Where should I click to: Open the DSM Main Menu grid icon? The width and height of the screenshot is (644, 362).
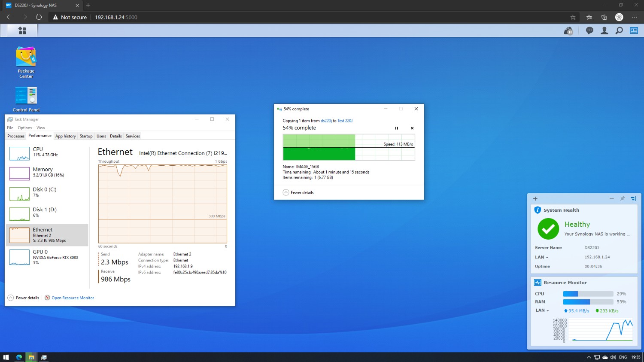(x=22, y=30)
